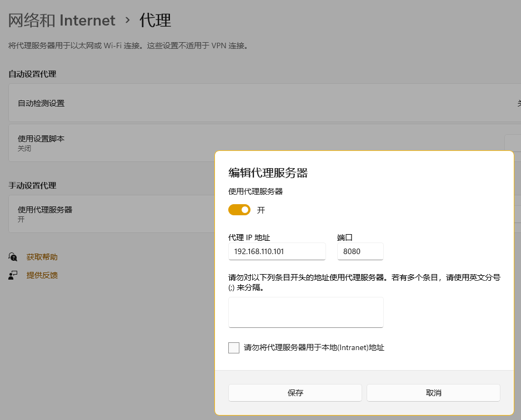
Task: Click the breadcrumb chevron before 代理
Action: point(128,21)
